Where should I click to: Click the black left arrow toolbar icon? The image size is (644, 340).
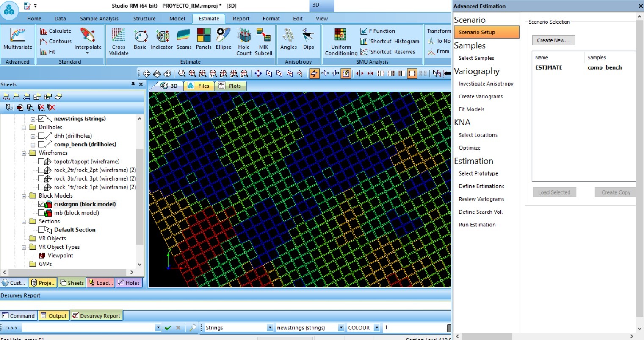click(x=447, y=73)
